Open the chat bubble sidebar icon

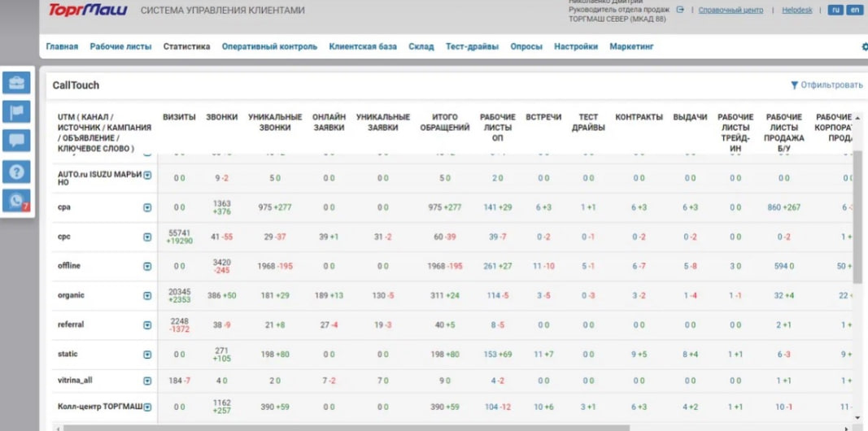click(x=16, y=141)
